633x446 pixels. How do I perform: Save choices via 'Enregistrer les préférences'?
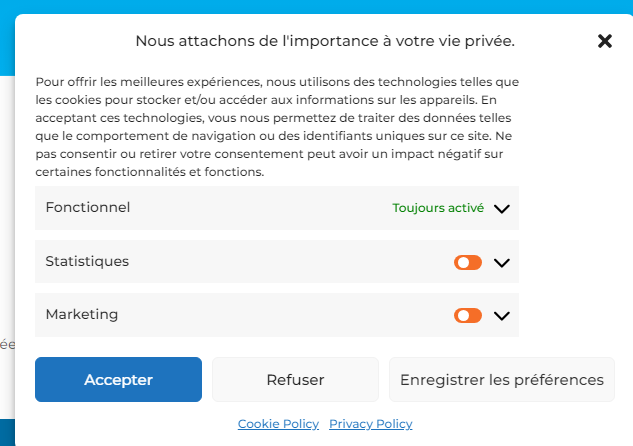pyautogui.click(x=502, y=379)
